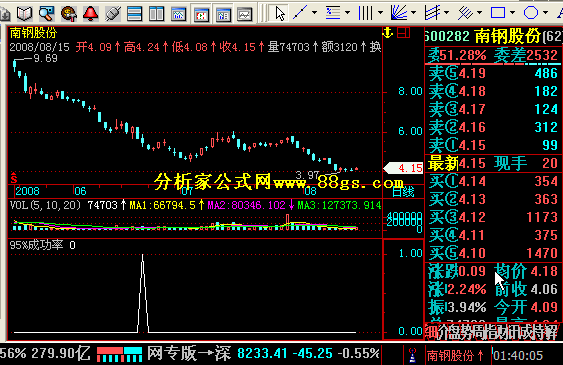The height and width of the screenshot is (365, 563).
Task: Open dropdown next to vertical lines tool
Action: [x=381, y=13]
